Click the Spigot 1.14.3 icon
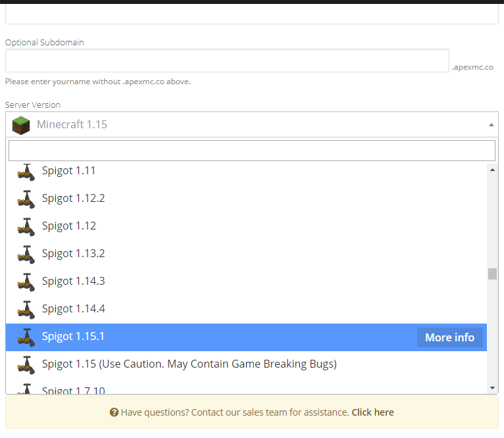This screenshot has height=438, width=504. coord(26,281)
